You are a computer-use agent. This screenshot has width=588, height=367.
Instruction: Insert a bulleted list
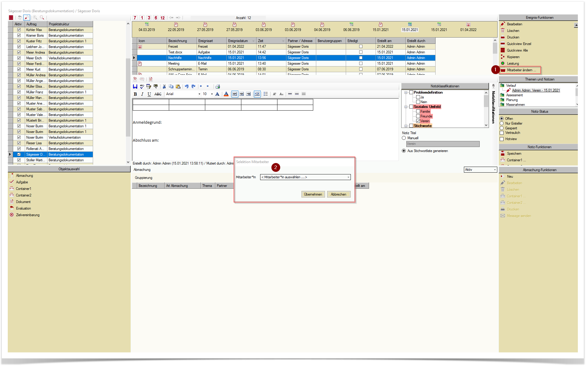pyautogui.click(x=266, y=94)
